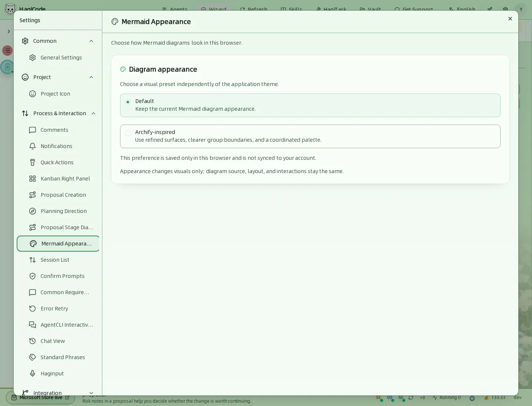Click the compass icon for Planning Direction

tap(33, 211)
